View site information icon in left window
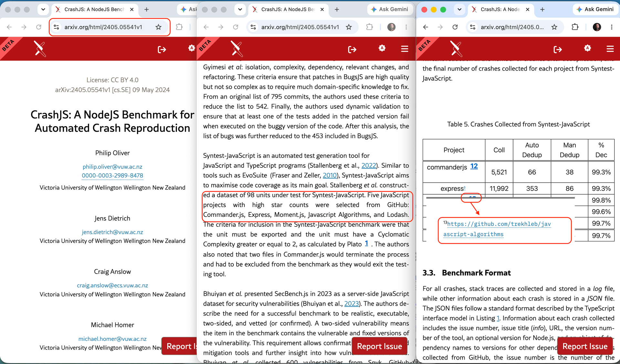The height and width of the screenshot is (364, 620). pos(57,27)
